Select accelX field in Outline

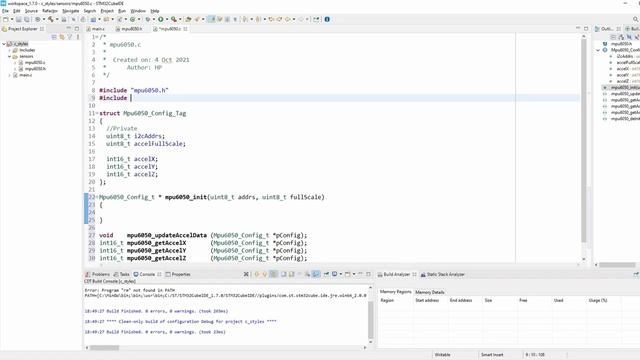click(622, 69)
